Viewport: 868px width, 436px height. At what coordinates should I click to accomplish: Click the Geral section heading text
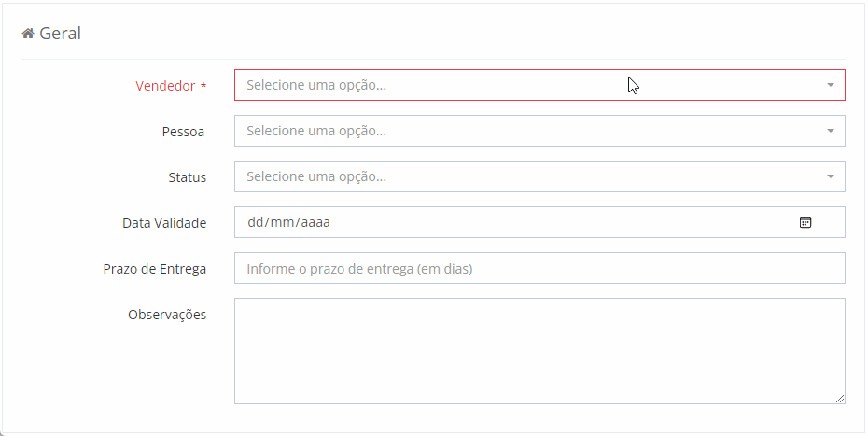coord(61,34)
